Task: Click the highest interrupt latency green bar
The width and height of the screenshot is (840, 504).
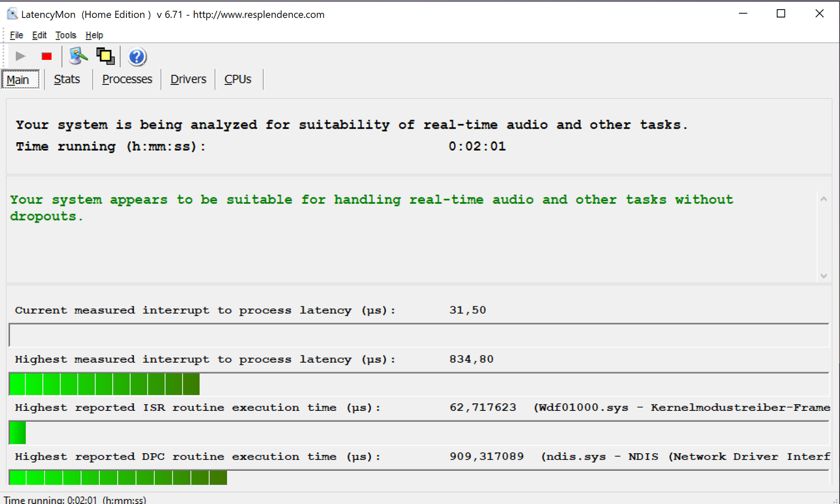Action: tap(104, 384)
